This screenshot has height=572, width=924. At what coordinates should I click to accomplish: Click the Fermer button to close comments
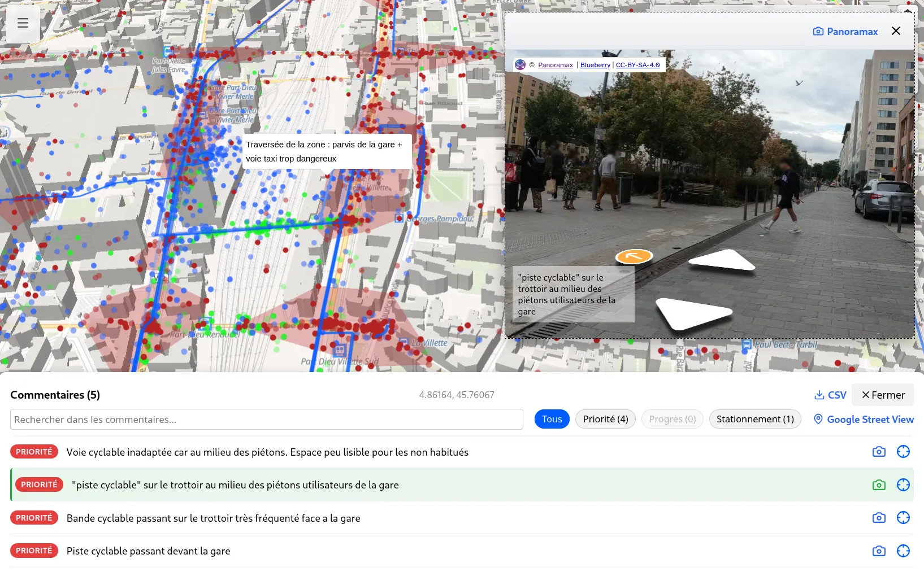pos(883,395)
